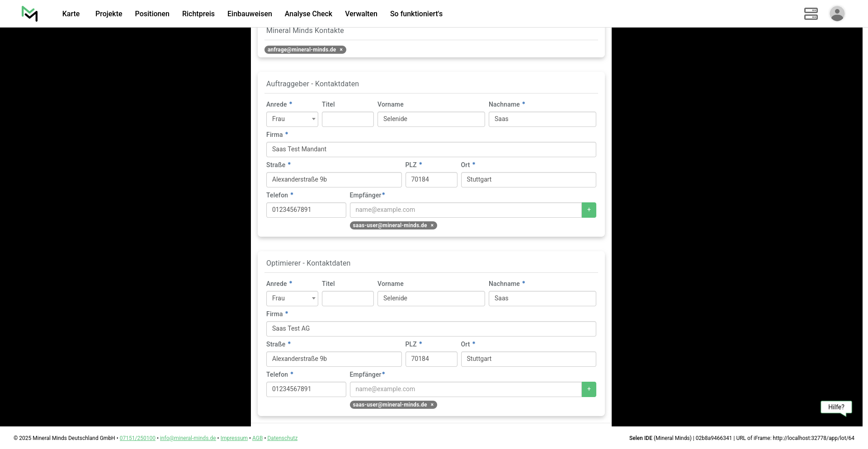
Task: Open the Hilfe? chat bubble
Action: (x=836, y=407)
